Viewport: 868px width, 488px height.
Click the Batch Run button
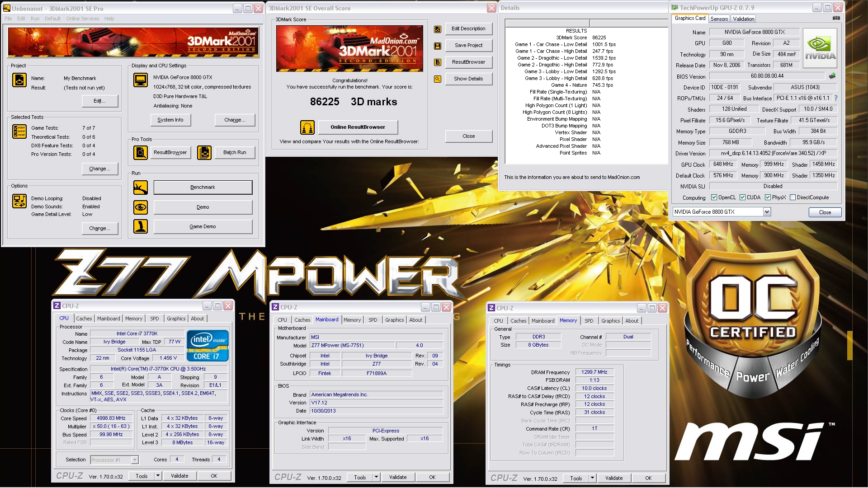[x=235, y=152]
